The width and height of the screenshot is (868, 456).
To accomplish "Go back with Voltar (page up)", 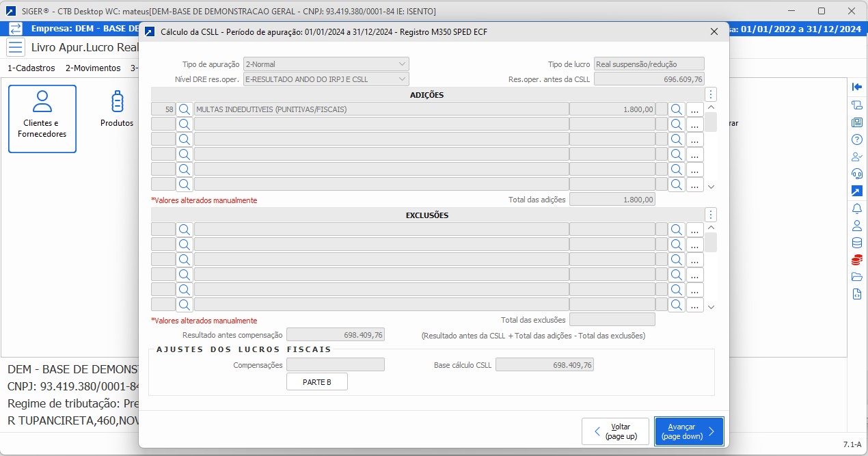I will pyautogui.click(x=616, y=431).
